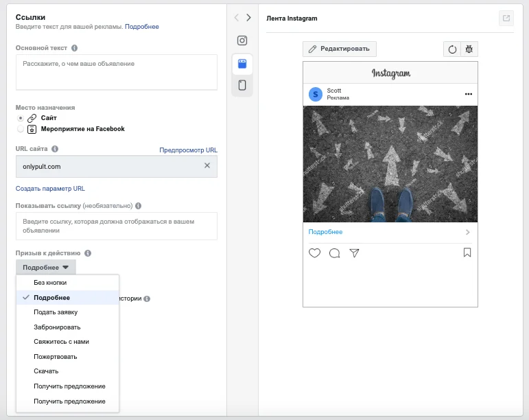Select the Сайт radio option
Screen dimensions: 529x420
click(21, 118)
